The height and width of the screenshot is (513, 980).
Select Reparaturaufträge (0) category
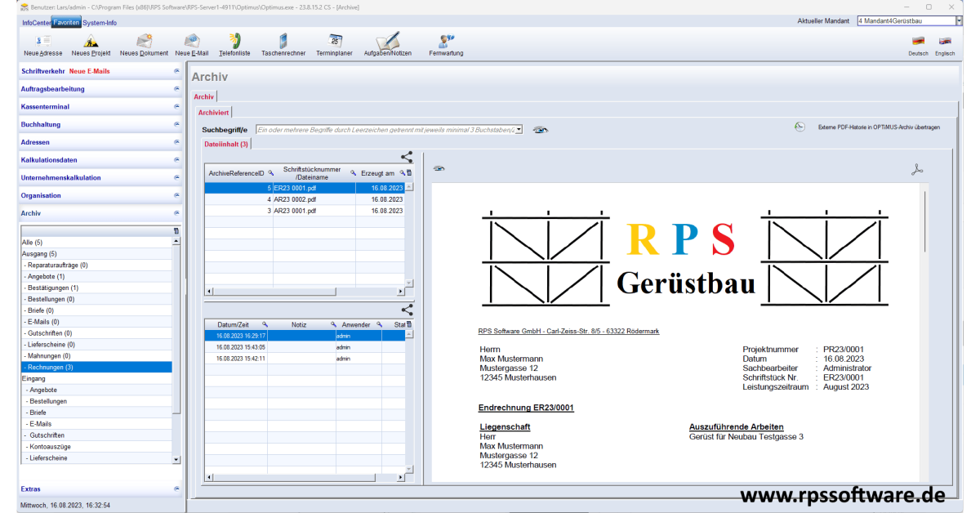click(96, 265)
